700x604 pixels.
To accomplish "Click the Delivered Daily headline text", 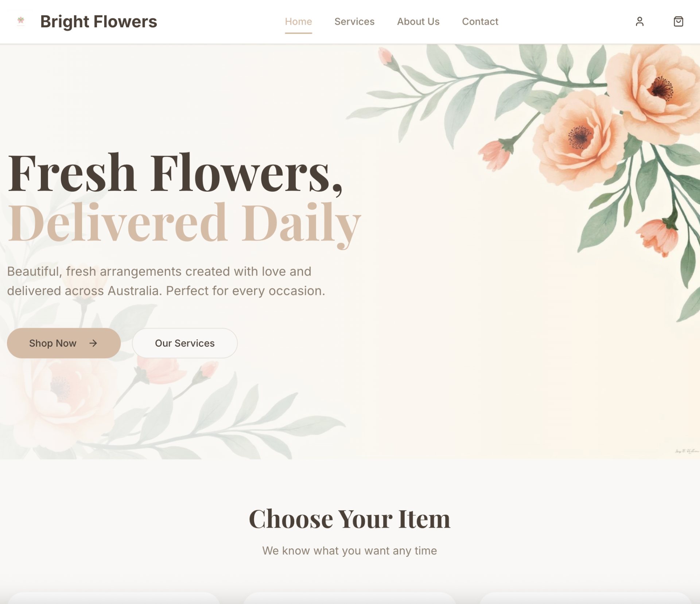I will tap(184, 223).
